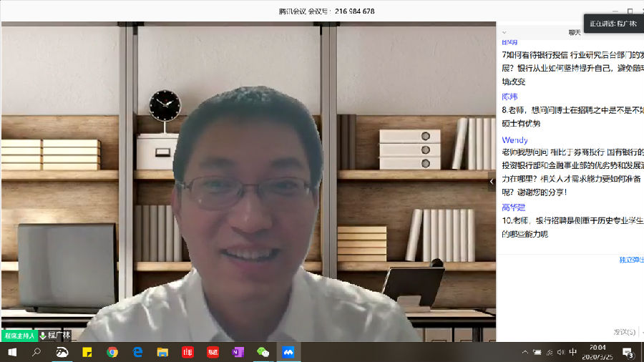
Task: Open the yellow Sticky Notes taskbar icon
Action: tap(87, 352)
